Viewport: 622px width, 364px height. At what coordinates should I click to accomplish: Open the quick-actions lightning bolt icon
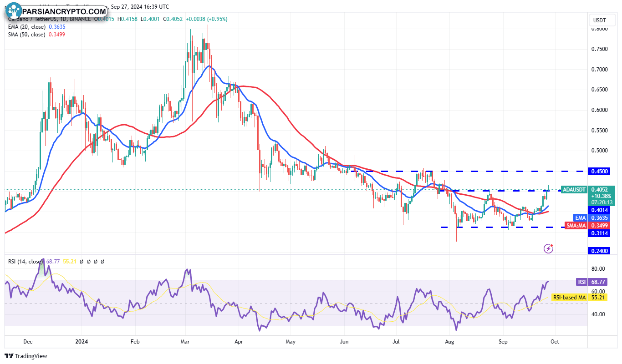[x=548, y=248]
